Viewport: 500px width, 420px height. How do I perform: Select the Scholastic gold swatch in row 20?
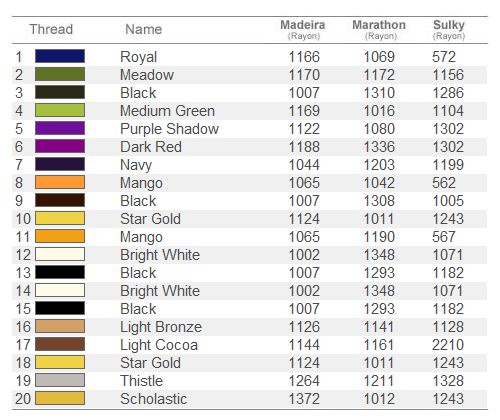(x=60, y=398)
